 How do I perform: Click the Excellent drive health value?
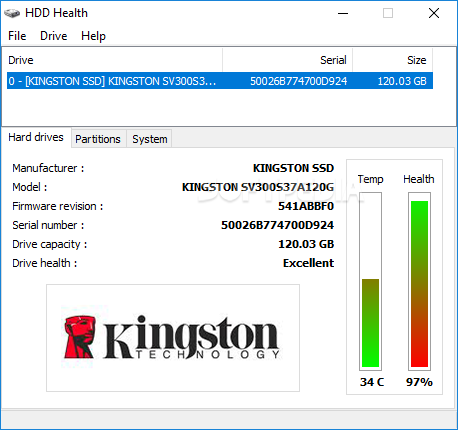click(x=308, y=263)
